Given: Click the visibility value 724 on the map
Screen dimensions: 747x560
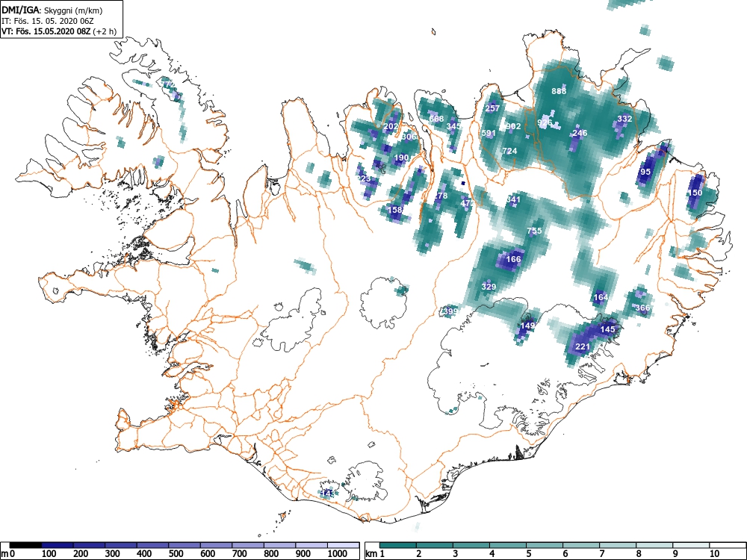Looking at the screenshot, I should pos(509,152).
